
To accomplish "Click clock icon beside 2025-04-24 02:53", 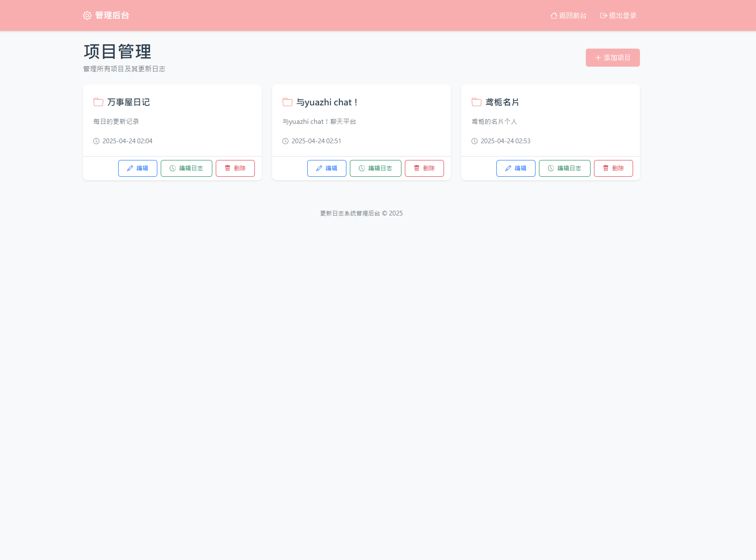I will [x=474, y=141].
